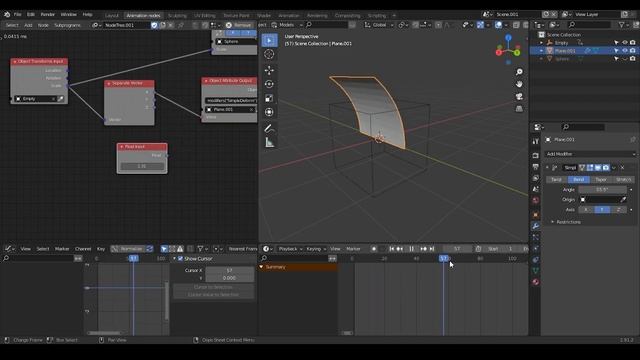Open the Particles properties tab
Image resolution: width=640 pixels, height=360 pixels.
coord(536,237)
